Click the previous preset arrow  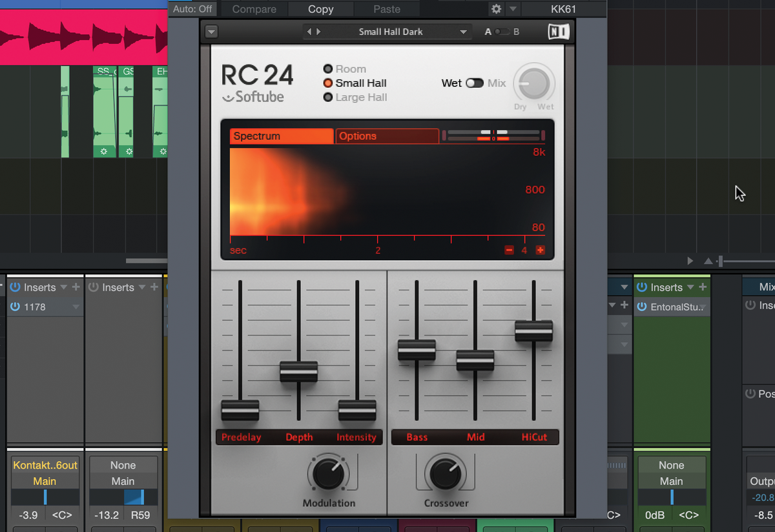pos(308,31)
